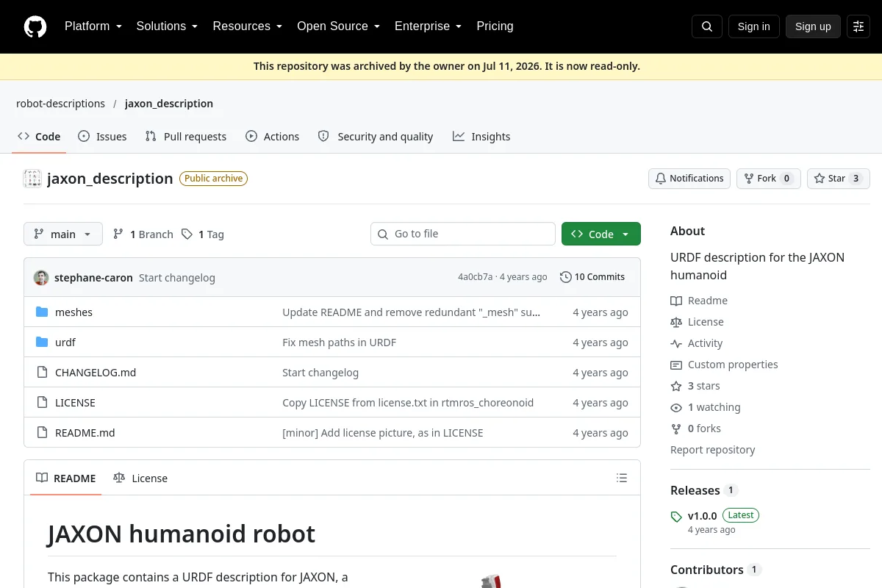Click the CHANGELOG.md file icon
The image size is (882, 588).
pyautogui.click(x=42, y=373)
